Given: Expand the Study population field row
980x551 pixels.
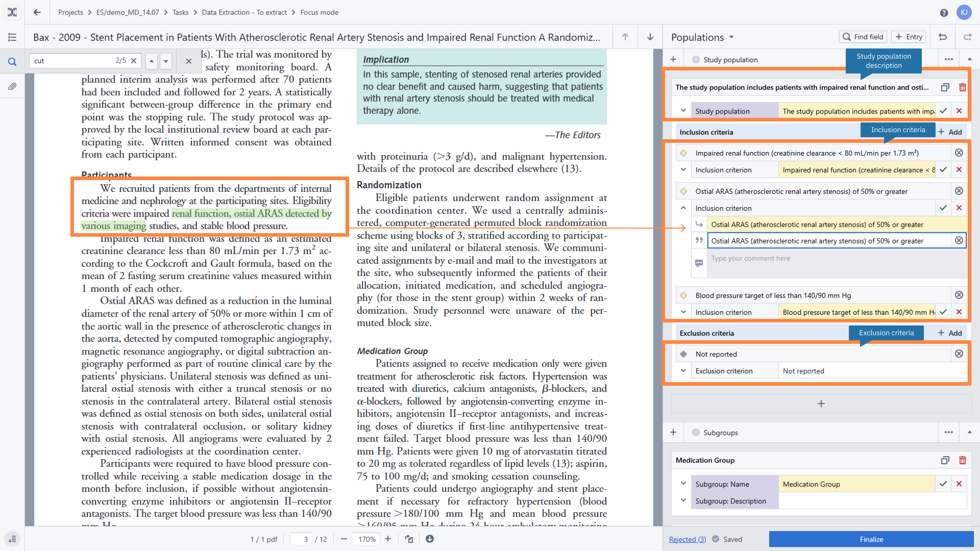Looking at the screenshot, I should click(684, 111).
